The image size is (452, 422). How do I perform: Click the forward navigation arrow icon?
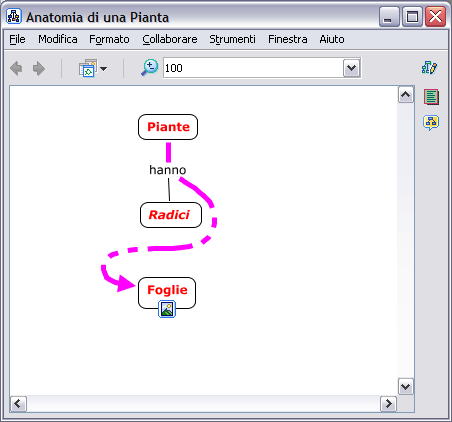39,68
